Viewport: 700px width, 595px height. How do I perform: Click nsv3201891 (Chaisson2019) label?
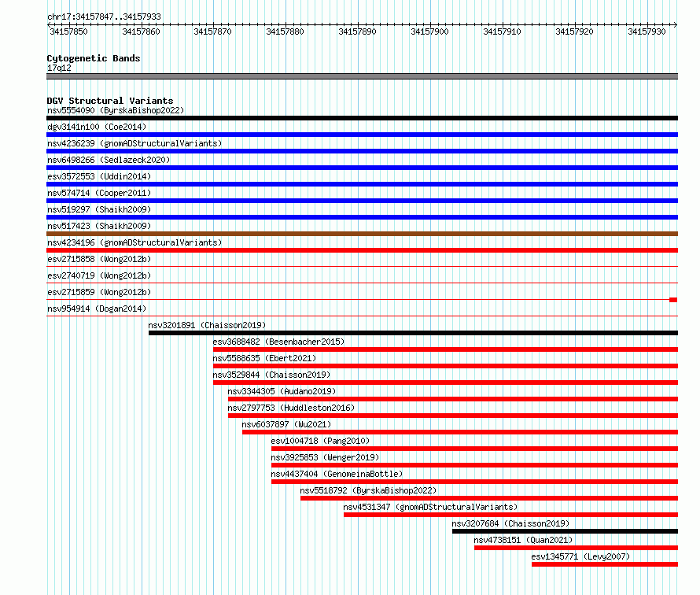coord(207,325)
